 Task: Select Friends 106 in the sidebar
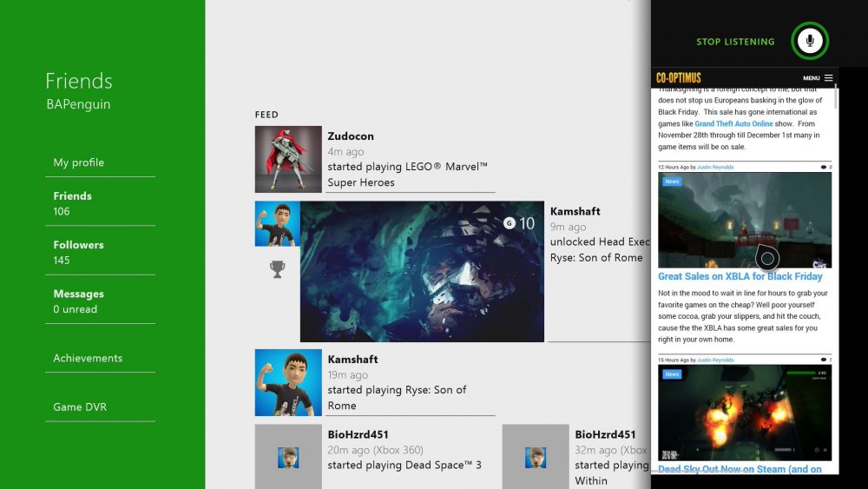pyautogui.click(x=73, y=203)
